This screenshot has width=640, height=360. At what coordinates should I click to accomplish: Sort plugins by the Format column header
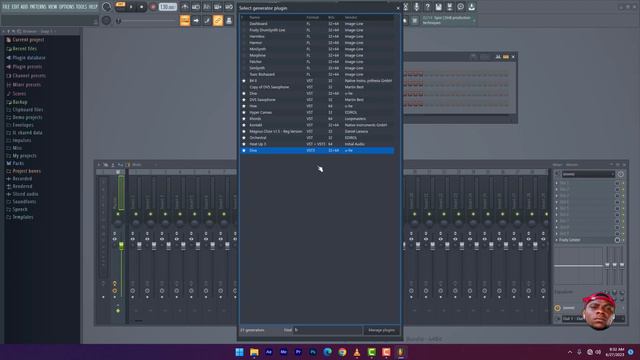313,18
